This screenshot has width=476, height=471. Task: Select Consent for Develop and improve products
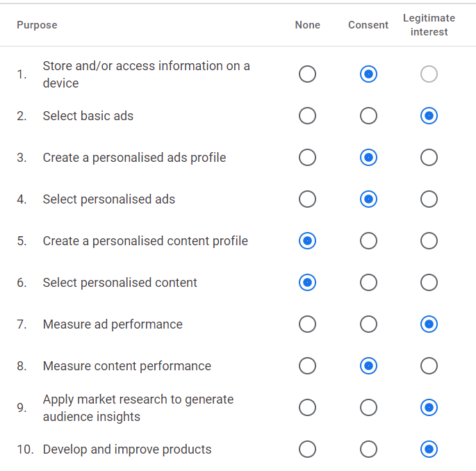click(368, 449)
